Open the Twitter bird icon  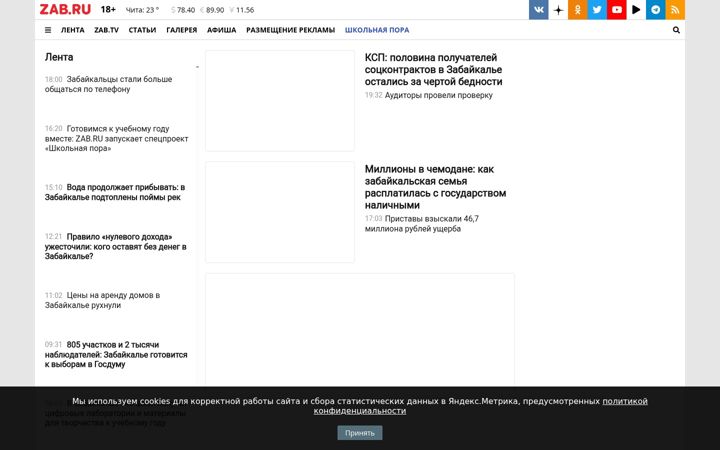pyautogui.click(x=597, y=9)
